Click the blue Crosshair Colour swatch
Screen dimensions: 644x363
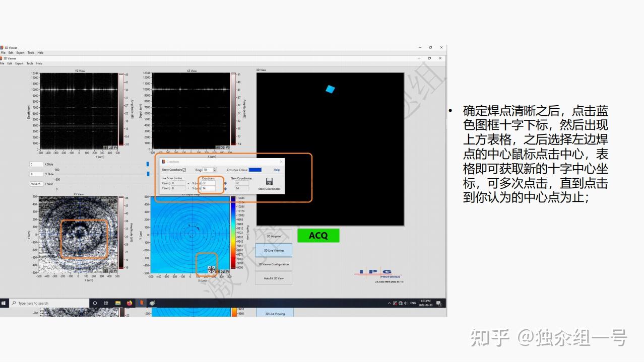point(255,170)
